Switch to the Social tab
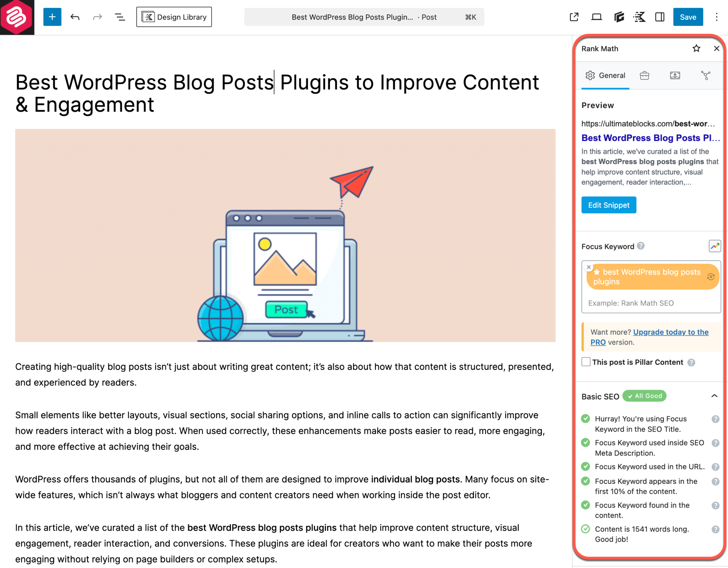 (706, 75)
